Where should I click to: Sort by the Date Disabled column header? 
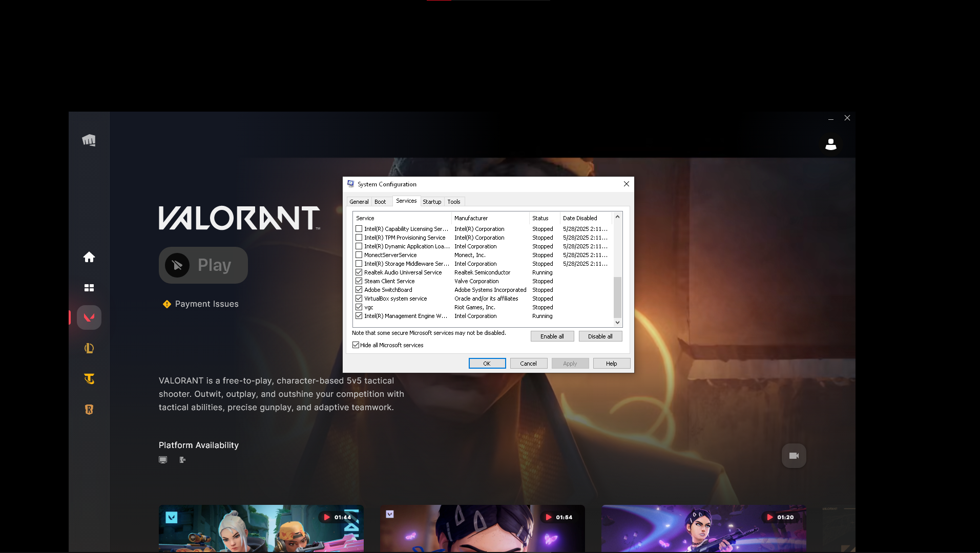click(586, 218)
